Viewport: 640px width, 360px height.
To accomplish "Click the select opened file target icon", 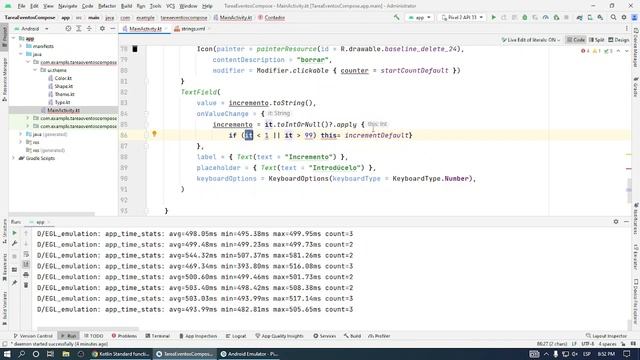I will (x=68, y=29).
